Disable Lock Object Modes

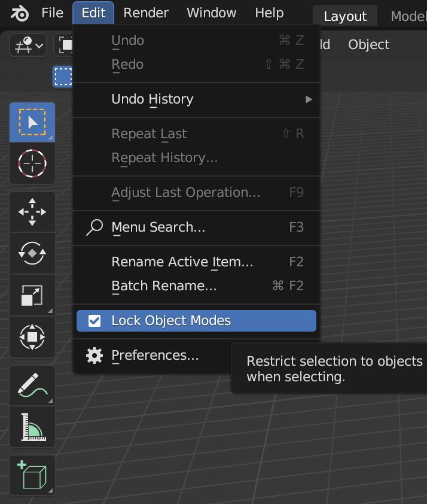pyautogui.click(x=196, y=321)
